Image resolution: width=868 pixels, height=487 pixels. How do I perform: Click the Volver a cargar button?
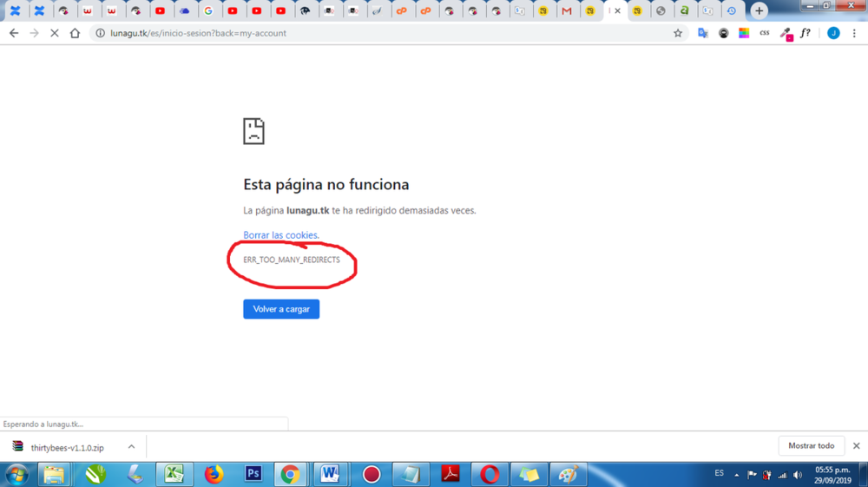[x=281, y=309]
